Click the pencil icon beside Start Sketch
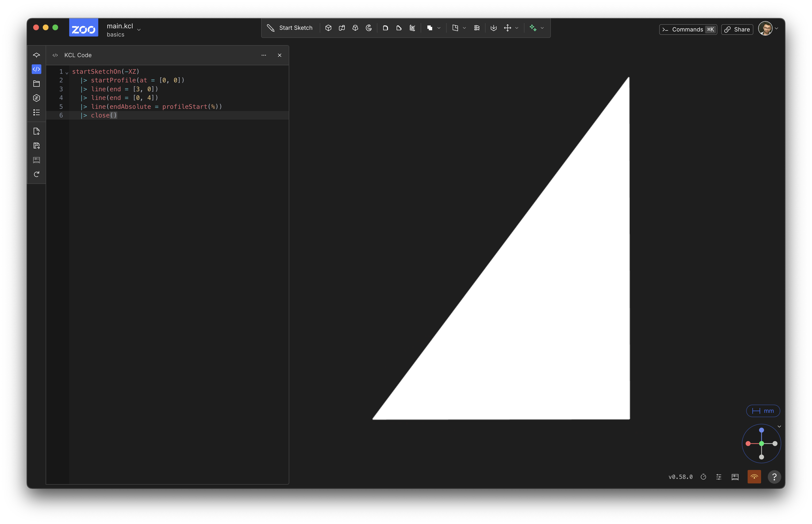The image size is (812, 524). pos(271,28)
